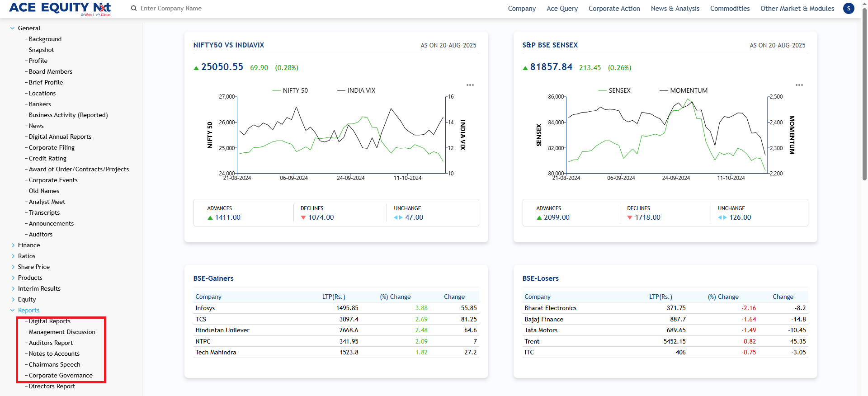The image size is (868, 396).
Task: Click the NIFTY unchange blue arrows icon
Action: coord(398,218)
